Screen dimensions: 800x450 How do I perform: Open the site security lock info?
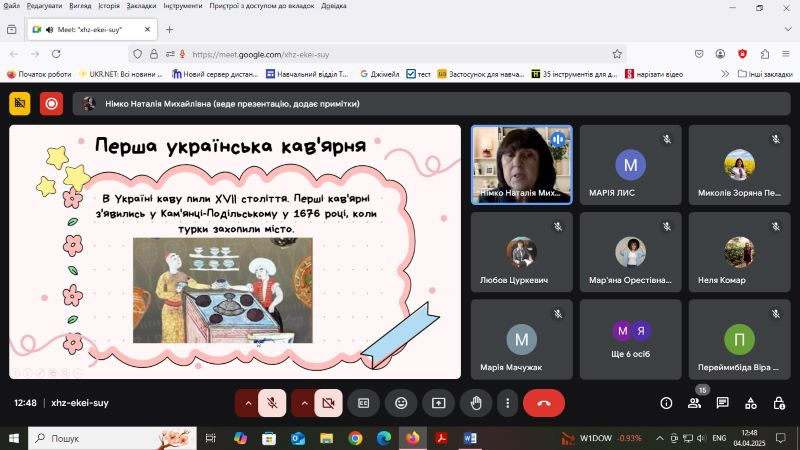(x=154, y=54)
